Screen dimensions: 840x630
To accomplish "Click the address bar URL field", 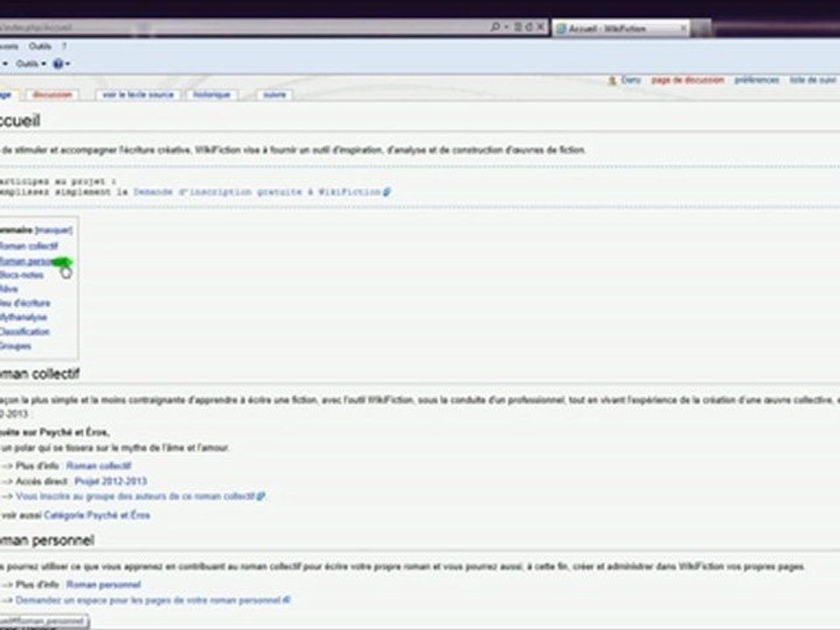I will coord(244,27).
